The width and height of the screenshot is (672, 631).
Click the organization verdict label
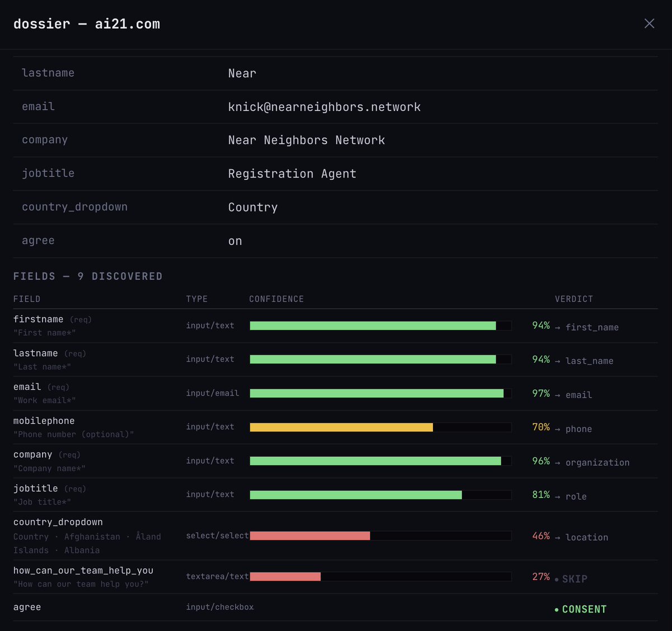[x=598, y=462]
